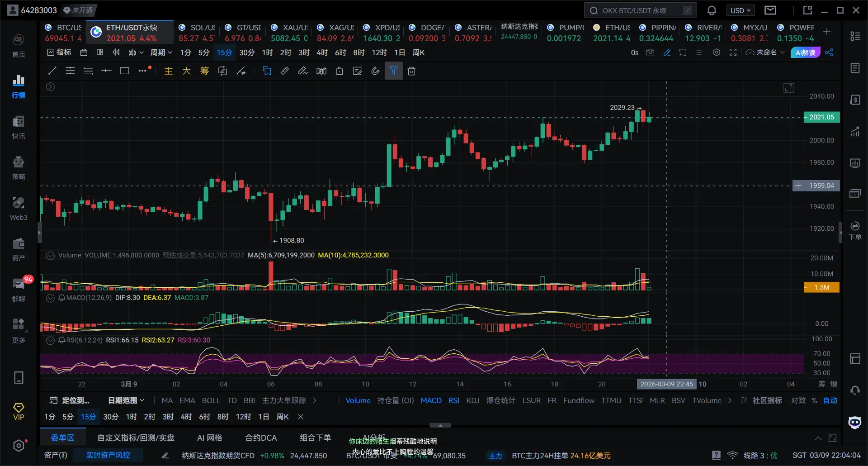Open the robot assistant icon
The image size is (868, 466).
855,422
